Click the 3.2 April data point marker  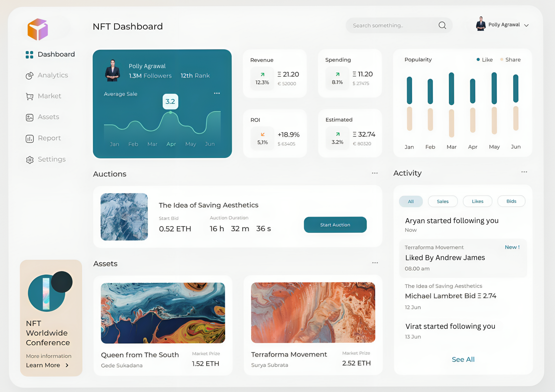[x=170, y=112]
